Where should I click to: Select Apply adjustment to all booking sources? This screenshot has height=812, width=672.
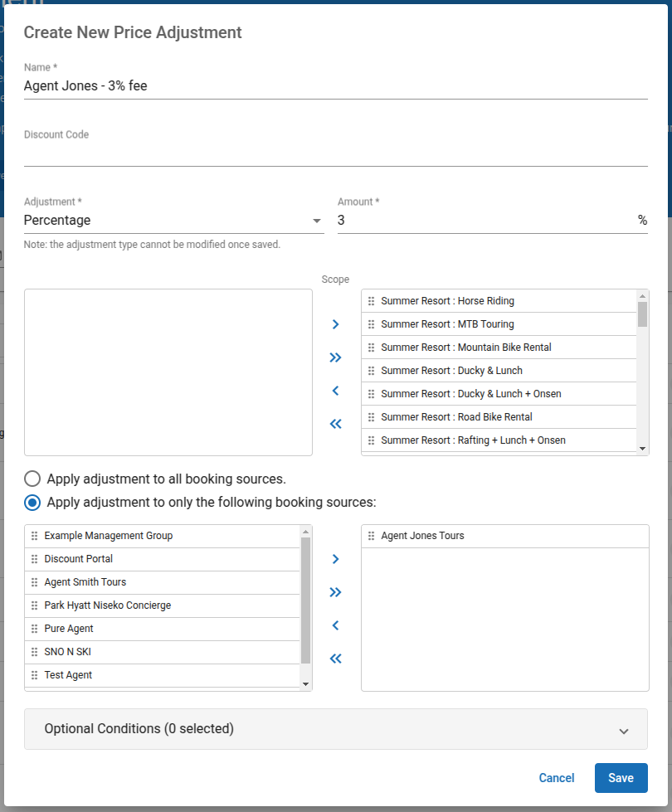click(x=32, y=479)
